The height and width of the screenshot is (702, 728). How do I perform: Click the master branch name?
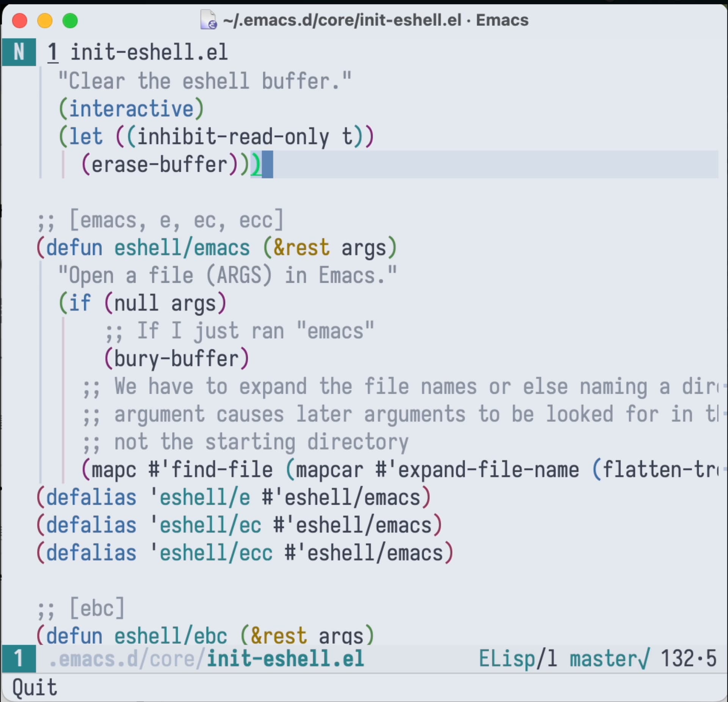click(603, 659)
